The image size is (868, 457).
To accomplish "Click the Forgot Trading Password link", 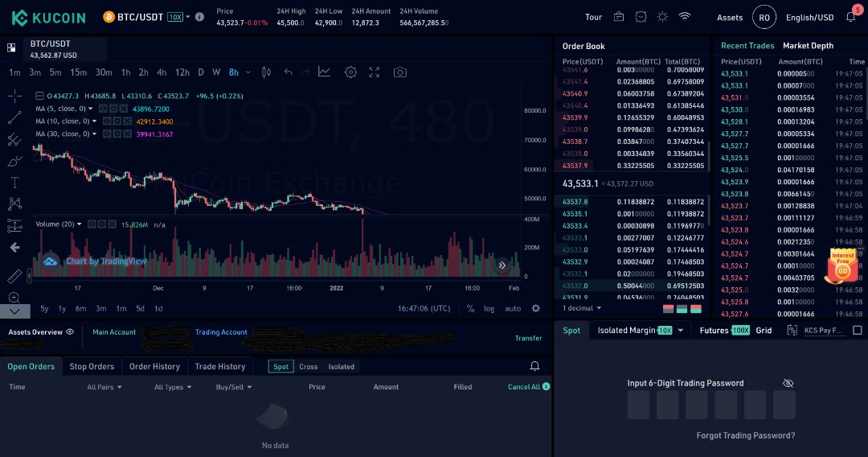I will (745, 435).
